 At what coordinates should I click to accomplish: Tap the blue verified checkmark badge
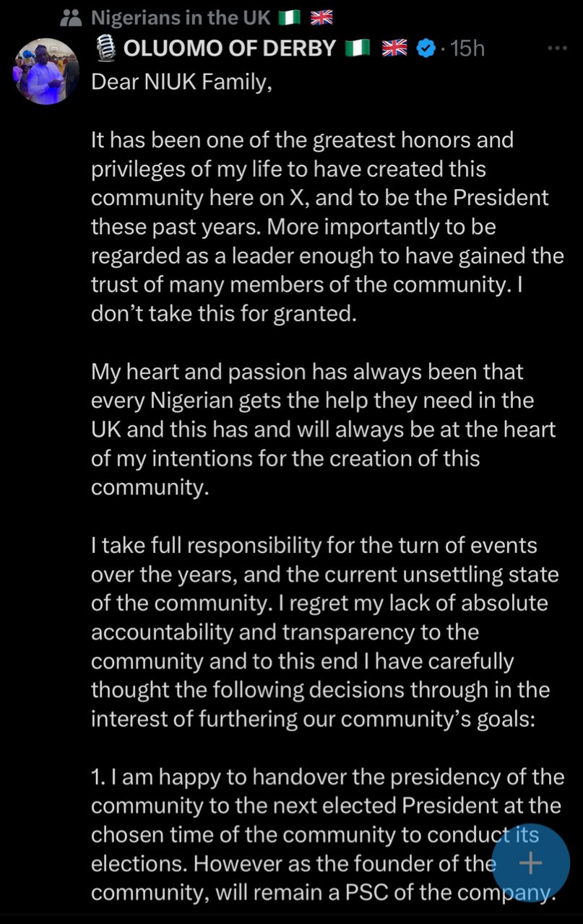click(x=427, y=48)
